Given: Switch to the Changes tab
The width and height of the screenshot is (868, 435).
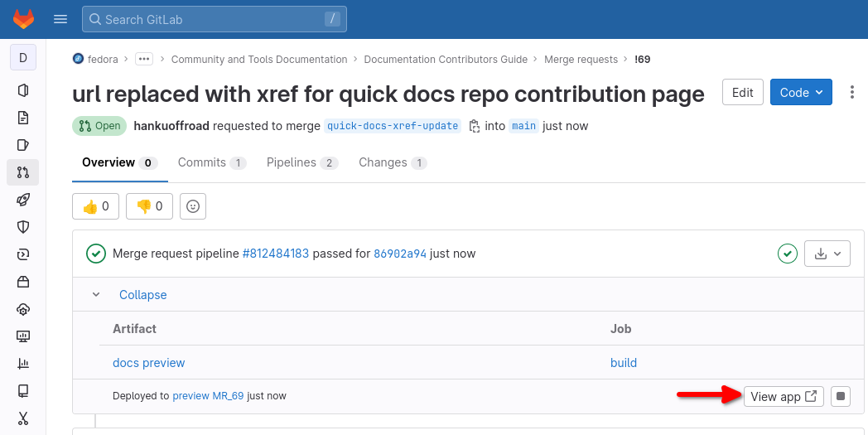Looking at the screenshot, I should pos(392,162).
